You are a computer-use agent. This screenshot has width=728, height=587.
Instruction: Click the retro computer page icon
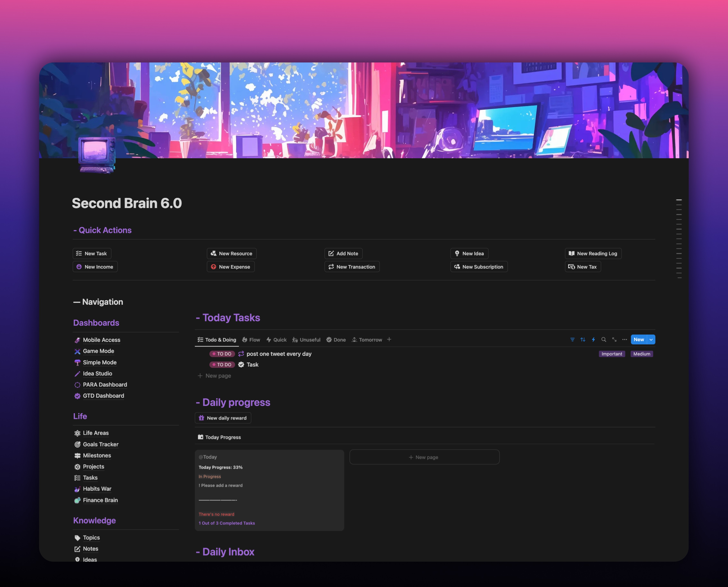(97, 155)
